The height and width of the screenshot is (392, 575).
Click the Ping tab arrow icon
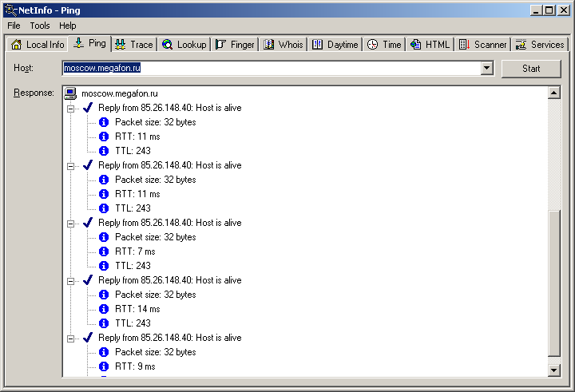tap(78, 43)
